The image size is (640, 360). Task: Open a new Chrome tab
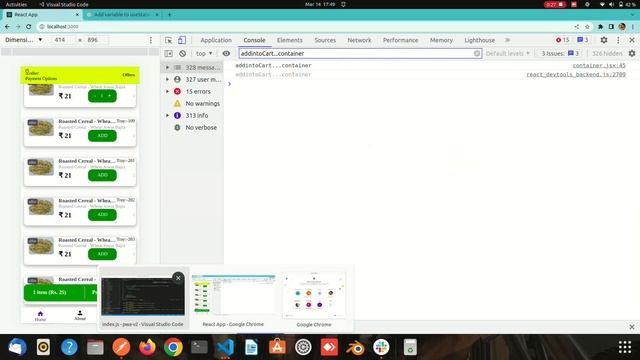169,14
